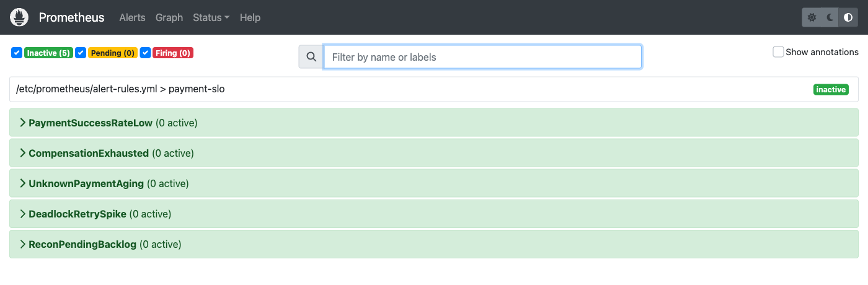Screen dimensions: 868x285
Task: Uncheck the Inactive (5) filter checkbox
Action: point(17,53)
